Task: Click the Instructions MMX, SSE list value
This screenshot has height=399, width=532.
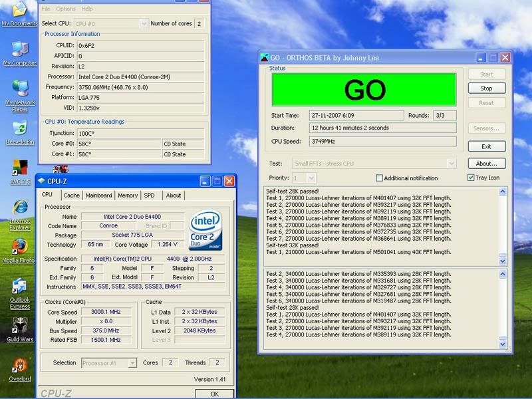Action: pyautogui.click(x=154, y=287)
